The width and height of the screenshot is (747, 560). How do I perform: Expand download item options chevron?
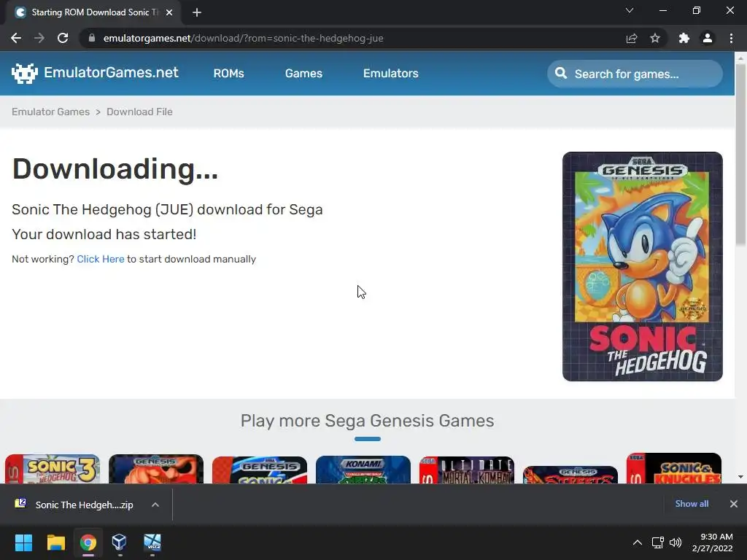155,505
